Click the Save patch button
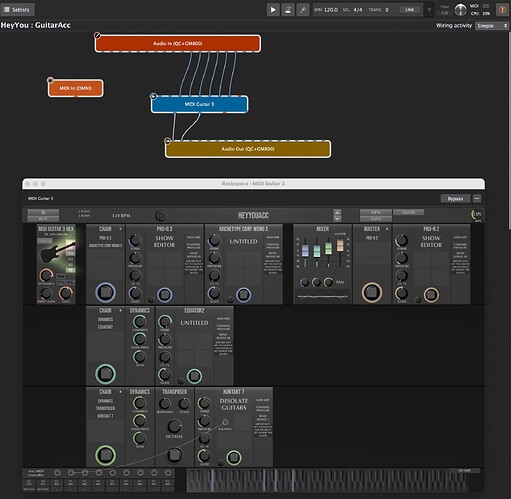Screen dimensions: 511x499 point(376,219)
